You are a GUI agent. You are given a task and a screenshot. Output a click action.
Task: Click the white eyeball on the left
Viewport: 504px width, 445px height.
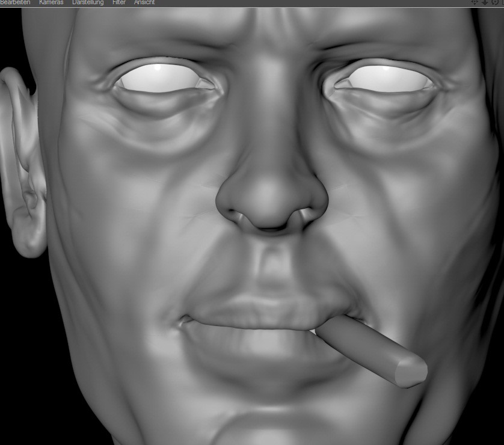159,78
